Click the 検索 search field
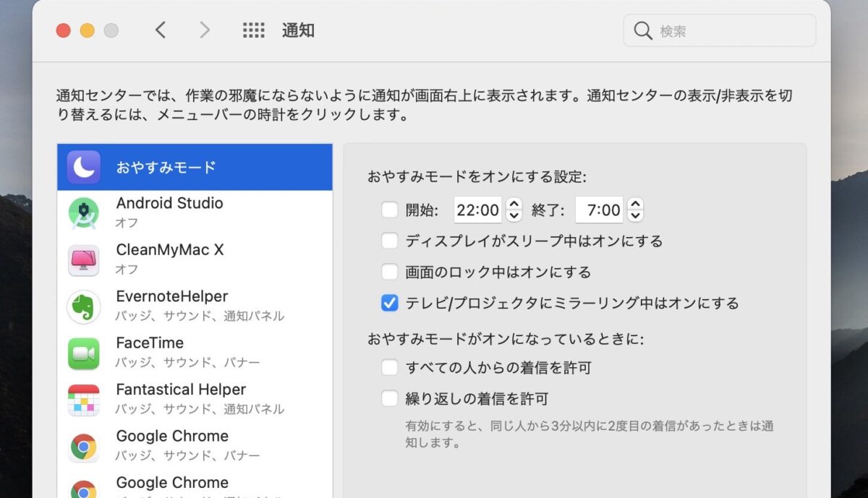 tap(720, 30)
